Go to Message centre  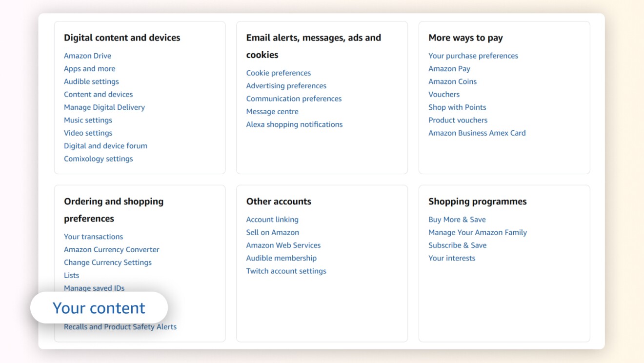(x=272, y=111)
